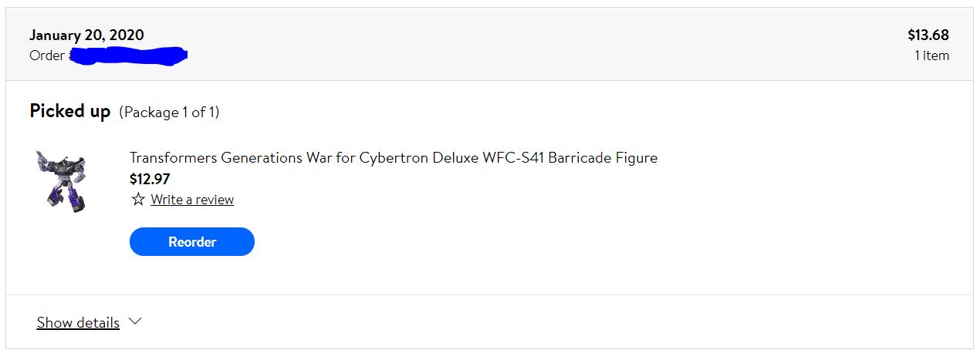
Task: Click the January 20, 2020 order date
Action: tap(86, 35)
